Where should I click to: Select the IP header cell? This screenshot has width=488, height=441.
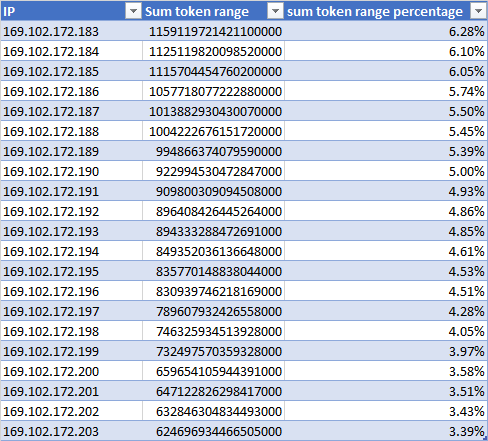click(x=71, y=11)
